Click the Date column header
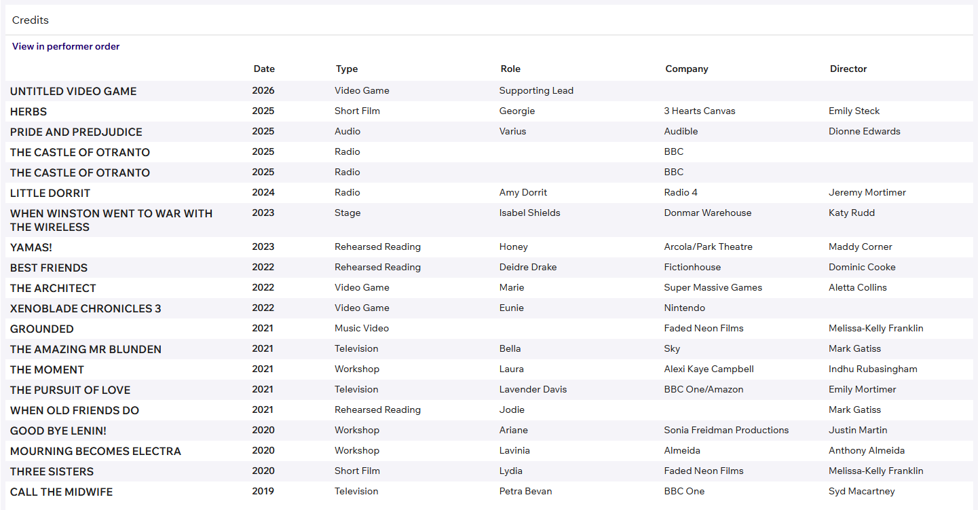Screen dimensions: 980x510 (x=264, y=69)
